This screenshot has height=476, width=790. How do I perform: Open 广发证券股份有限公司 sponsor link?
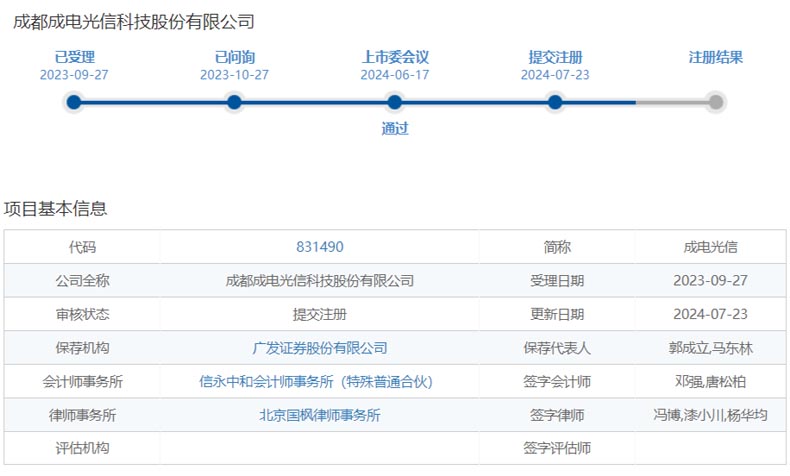pos(319,348)
